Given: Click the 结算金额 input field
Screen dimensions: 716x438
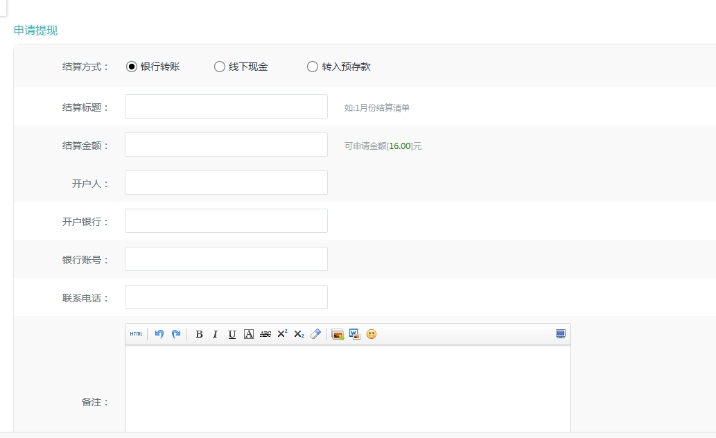Looking at the screenshot, I should click(x=226, y=145).
